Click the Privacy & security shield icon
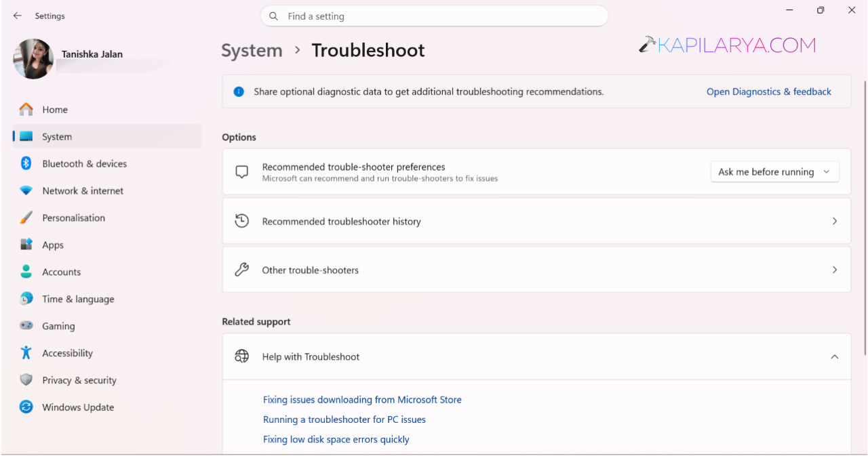The width and height of the screenshot is (868, 456). (26, 380)
